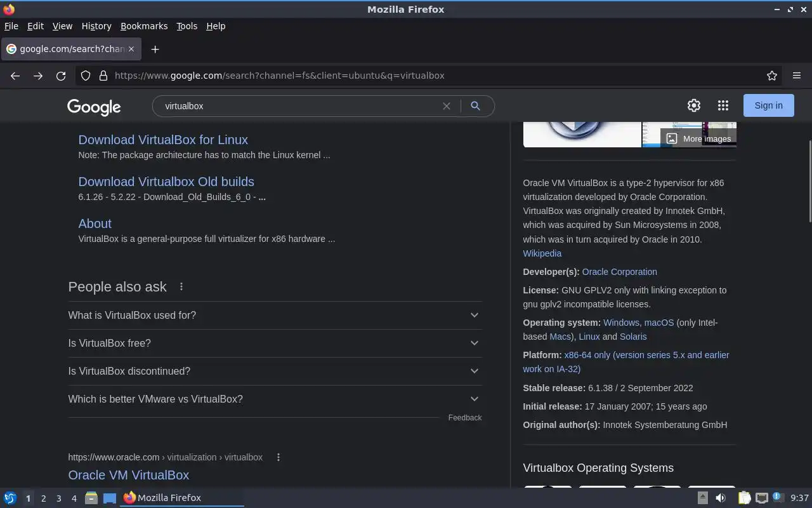Open the clipboard manager tray icon
The height and width of the screenshot is (508, 812).
[744, 498]
